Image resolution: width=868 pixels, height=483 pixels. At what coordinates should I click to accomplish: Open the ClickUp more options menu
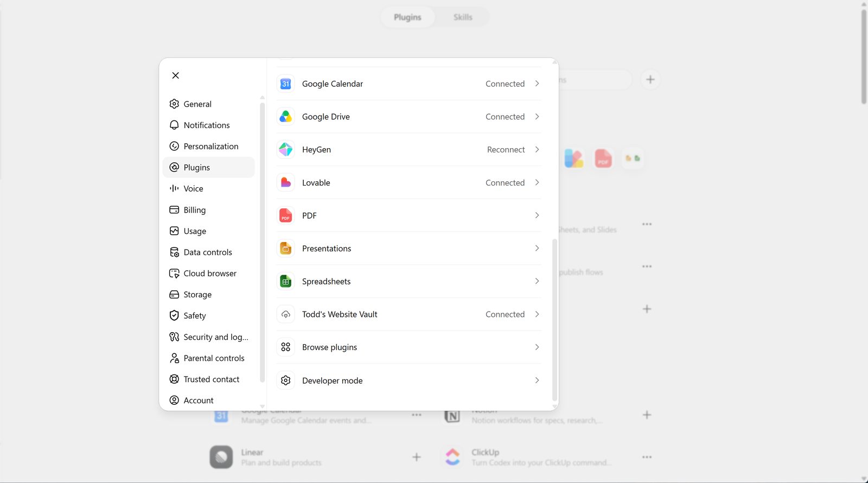(647, 457)
